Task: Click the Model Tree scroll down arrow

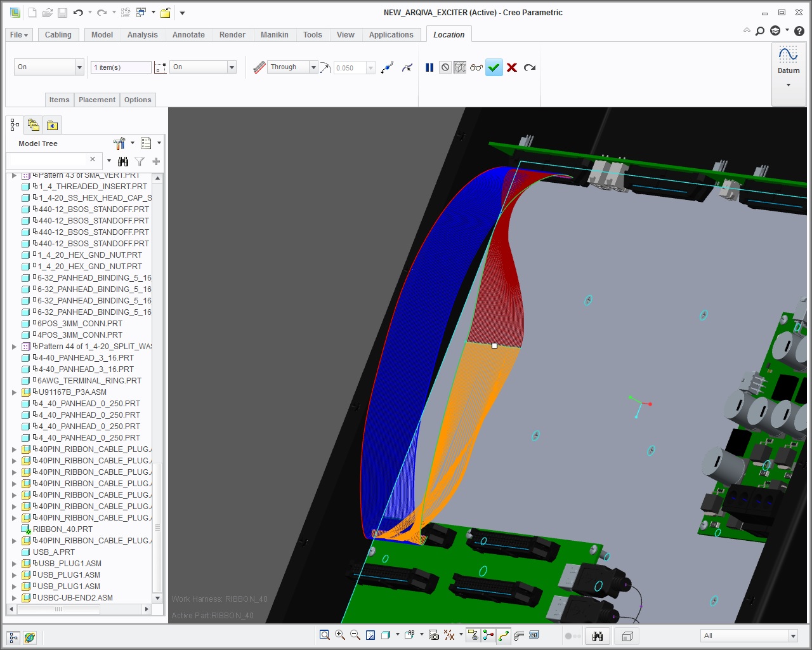Action: (158, 598)
